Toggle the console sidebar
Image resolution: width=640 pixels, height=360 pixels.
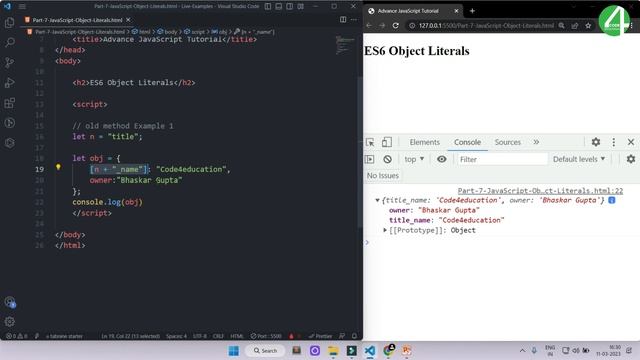[370, 159]
